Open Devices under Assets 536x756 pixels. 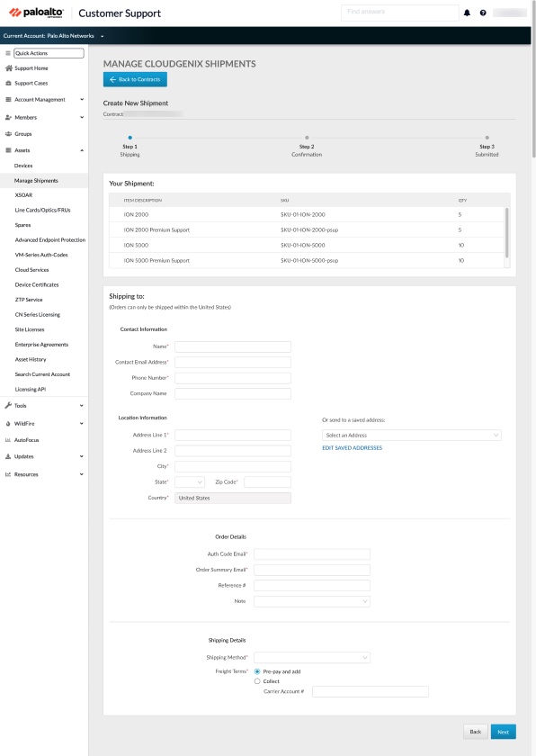[23, 166]
